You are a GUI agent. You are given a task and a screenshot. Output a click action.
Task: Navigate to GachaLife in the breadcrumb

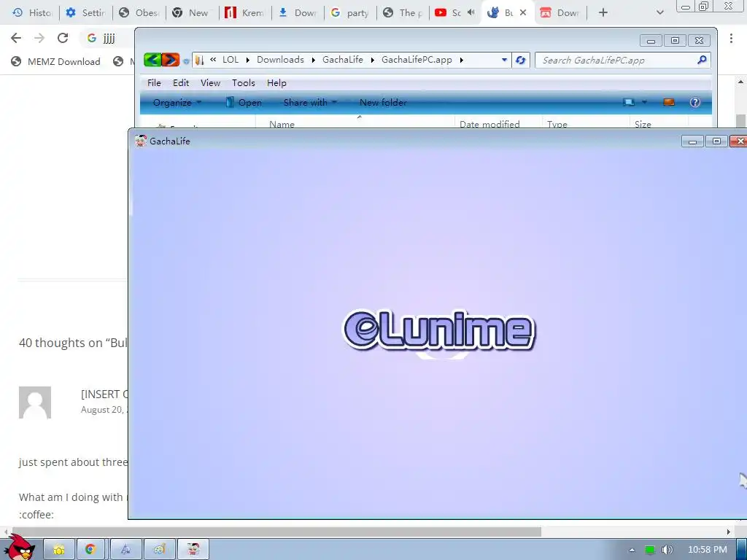343,60
